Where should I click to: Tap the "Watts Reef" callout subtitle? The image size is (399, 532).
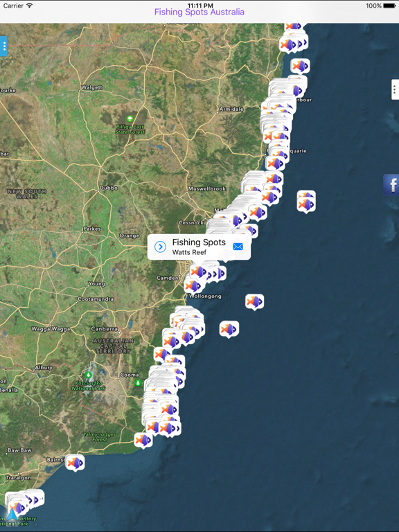coord(189,252)
